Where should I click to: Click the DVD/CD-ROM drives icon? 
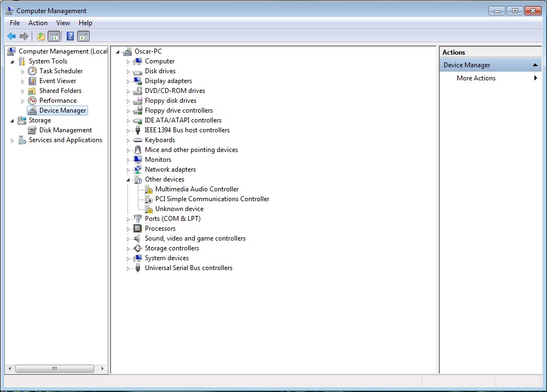tap(138, 91)
